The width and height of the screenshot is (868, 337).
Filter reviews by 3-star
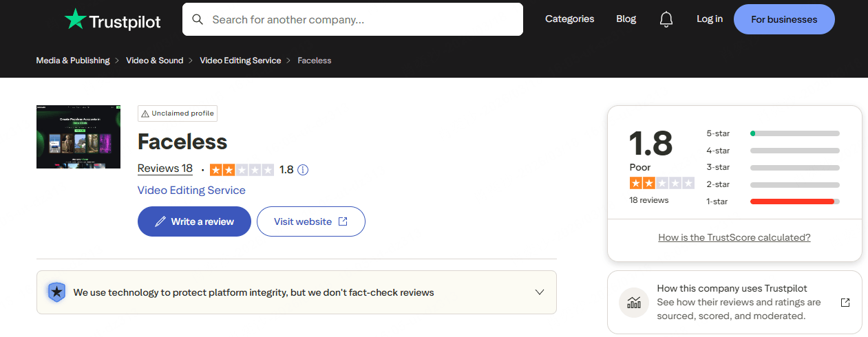[773, 167]
